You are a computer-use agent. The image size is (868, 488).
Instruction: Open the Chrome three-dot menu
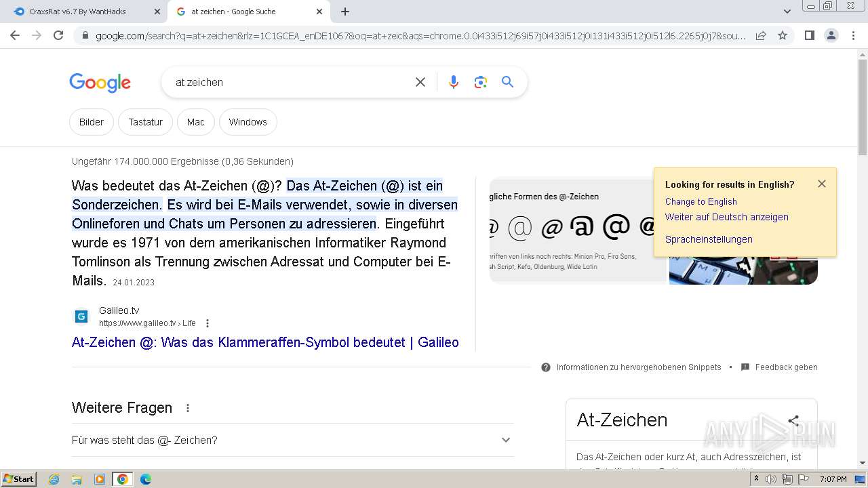tap(853, 35)
